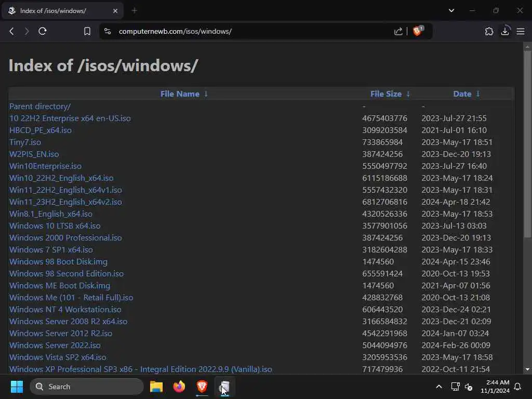Download Win10_22H2_English_x64.iso
This screenshot has height=399, width=532.
(x=61, y=178)
